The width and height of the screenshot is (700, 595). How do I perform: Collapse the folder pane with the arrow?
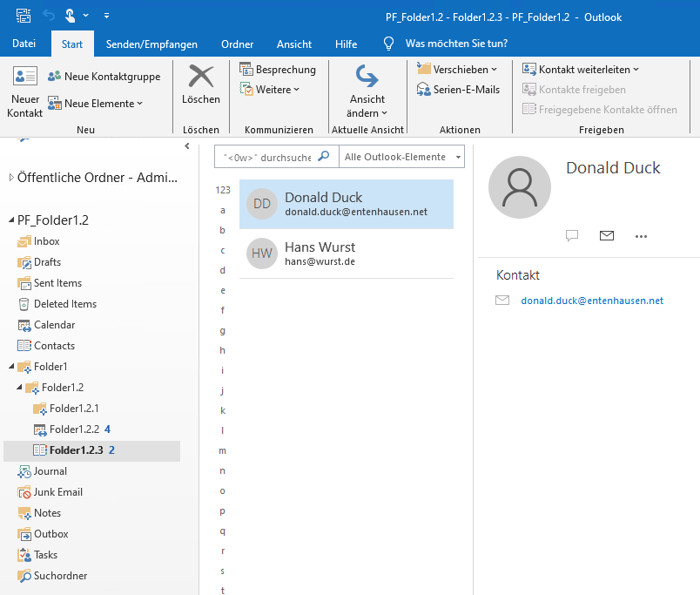pos(187,145)
